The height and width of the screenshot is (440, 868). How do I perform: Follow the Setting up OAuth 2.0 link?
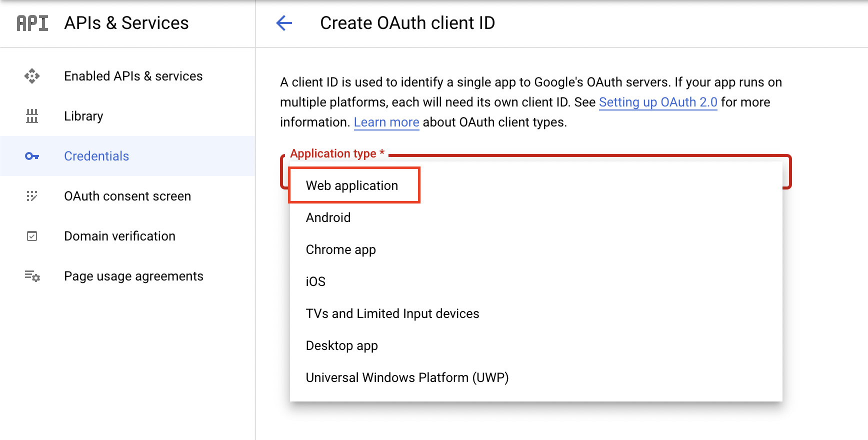click(x=658, y=102)
